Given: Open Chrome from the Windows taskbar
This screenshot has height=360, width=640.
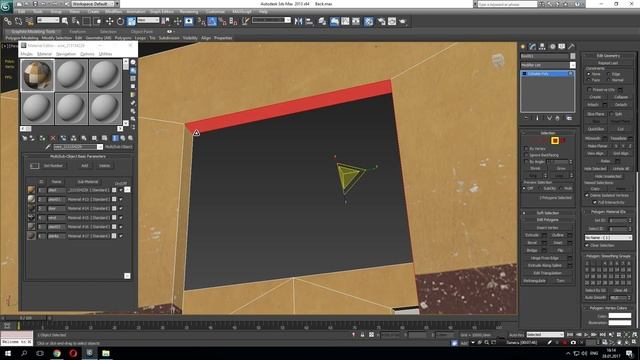Looking at the screenshot, I should tap(57, 353).
